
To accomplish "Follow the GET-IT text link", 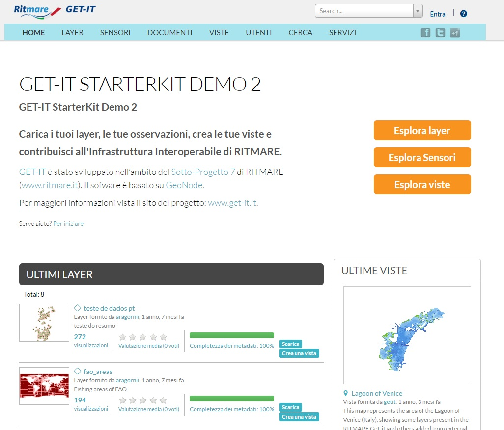I will point(32,172).
